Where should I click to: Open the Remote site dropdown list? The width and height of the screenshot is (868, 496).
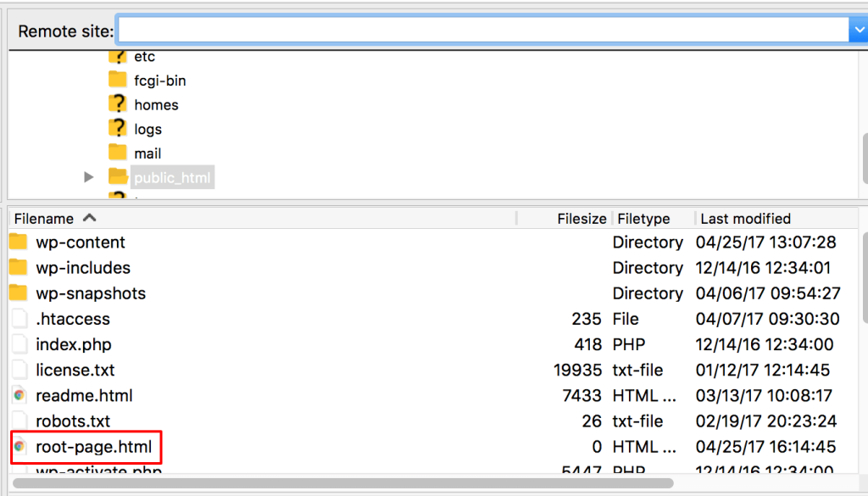click(x=859, y=28)
